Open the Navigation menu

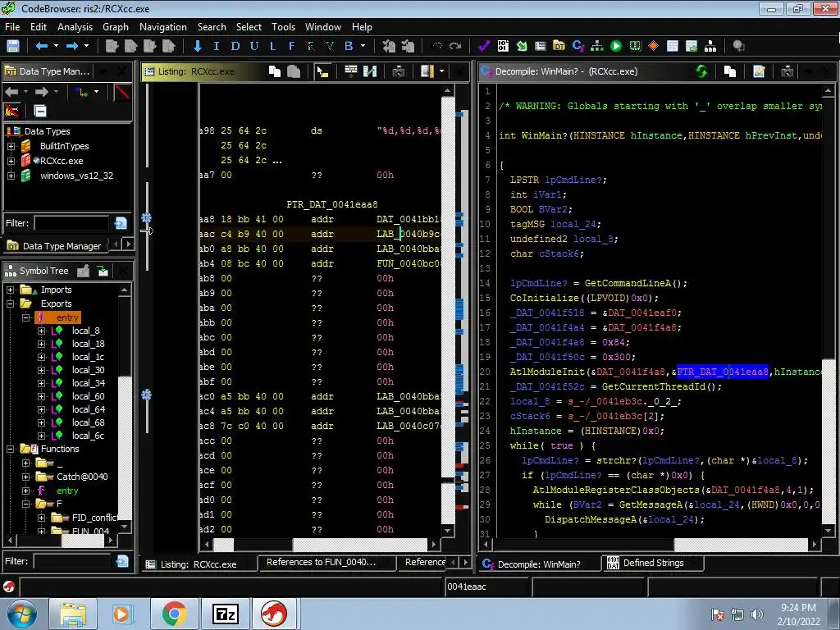pyautogui.click(x=163, y=27)
